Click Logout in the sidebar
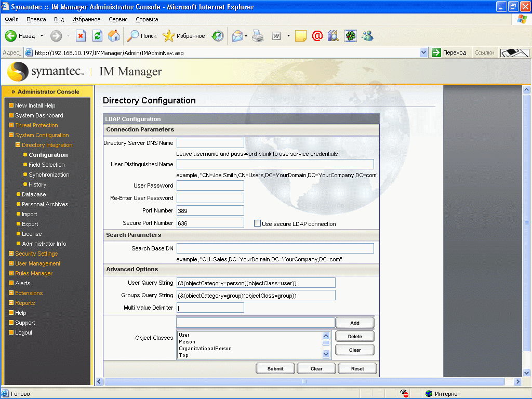Image resolution: width=532 pixels, height=399 pixels. point(23,332)
